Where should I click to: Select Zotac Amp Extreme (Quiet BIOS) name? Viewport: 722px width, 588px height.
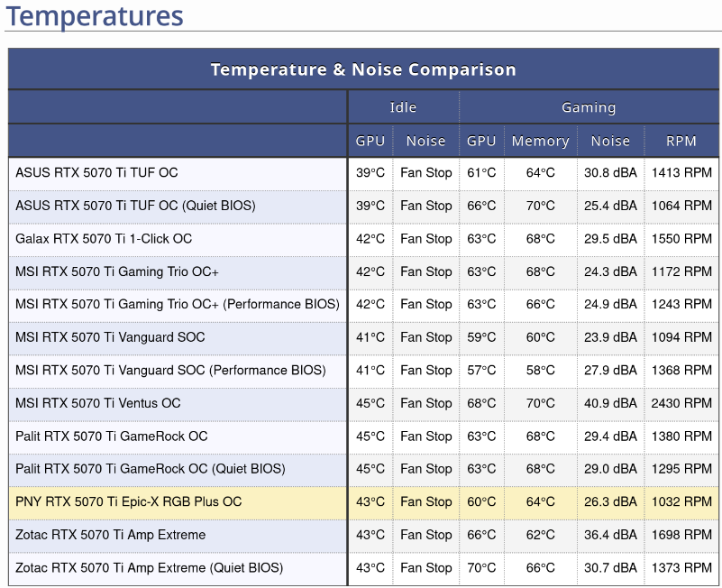[150, 568]
